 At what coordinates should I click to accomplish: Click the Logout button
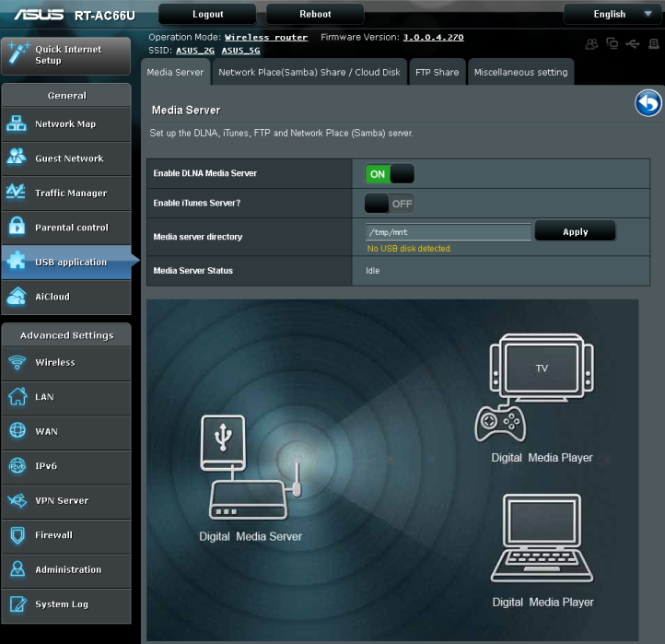pos(207,14)
